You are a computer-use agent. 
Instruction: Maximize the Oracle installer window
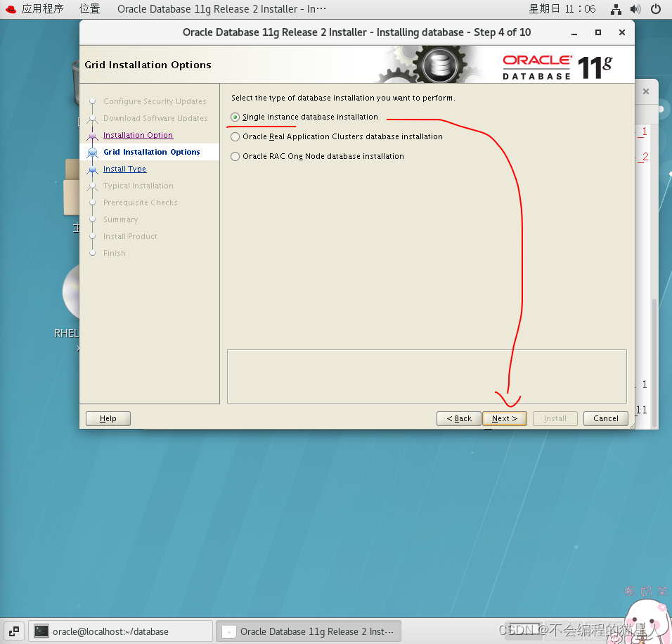[x=598, y=32]
